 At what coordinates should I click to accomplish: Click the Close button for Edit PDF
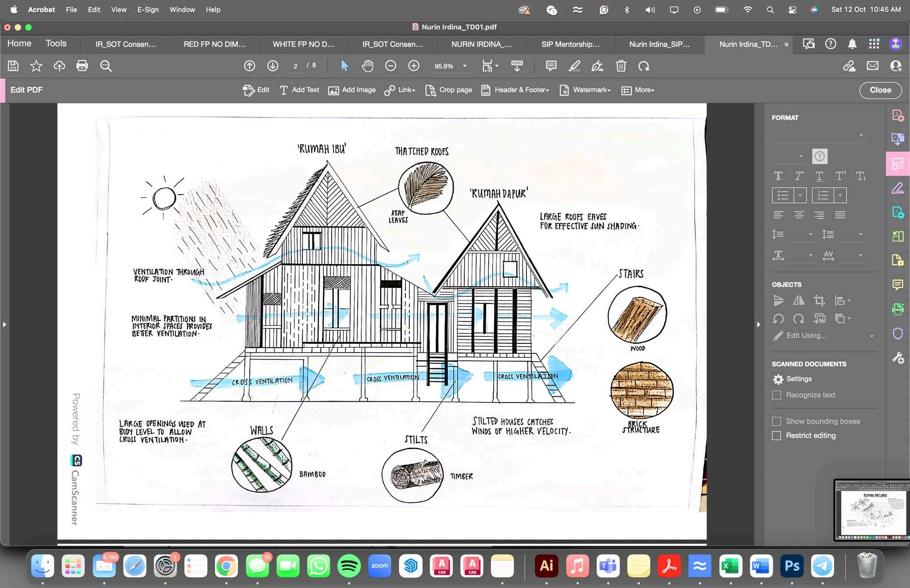pyautogui.click(x=880, y=90)
